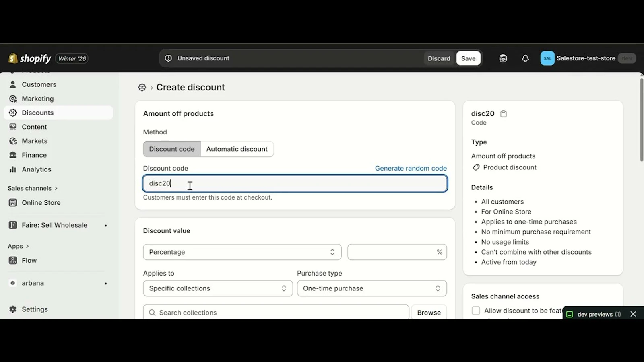Open the dev previews panel

coord(599,315)
